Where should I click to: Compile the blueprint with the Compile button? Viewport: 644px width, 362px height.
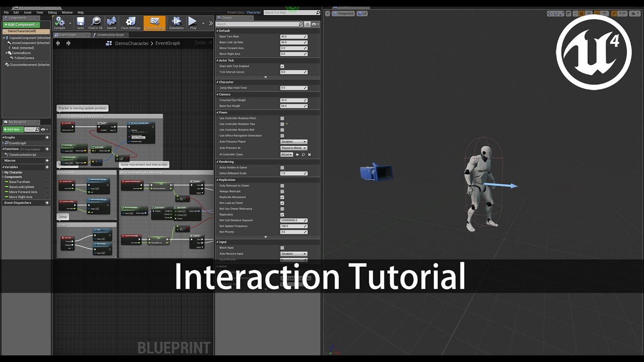point(59,23)
